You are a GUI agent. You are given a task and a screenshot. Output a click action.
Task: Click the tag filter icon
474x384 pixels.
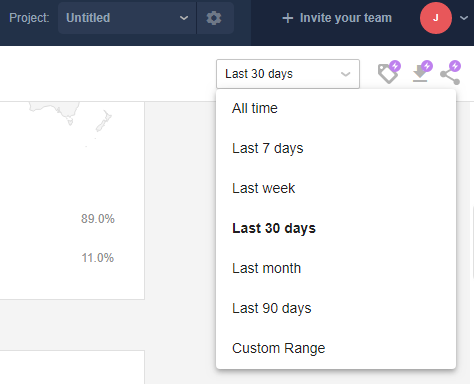(x=388, y=74)
